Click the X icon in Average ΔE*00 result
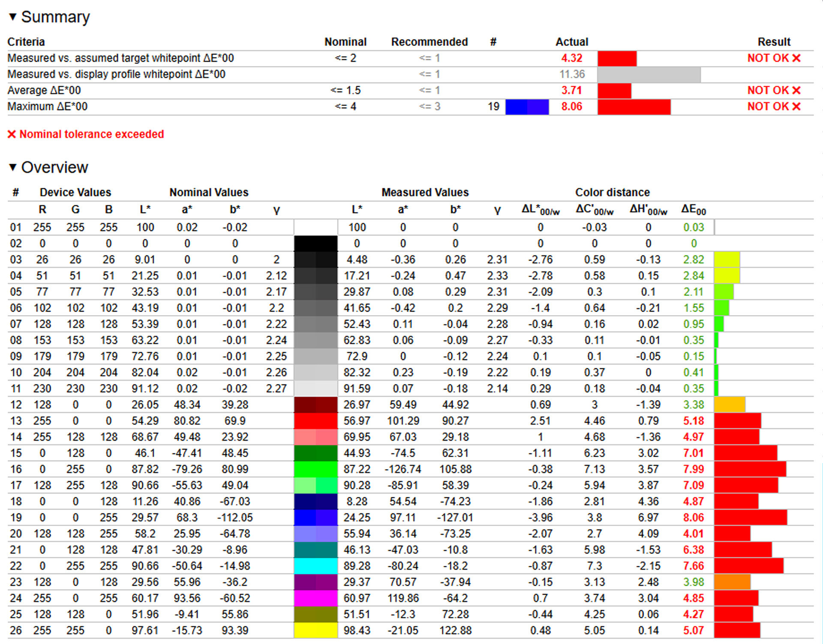823x644 pixels. coord(796,90)
